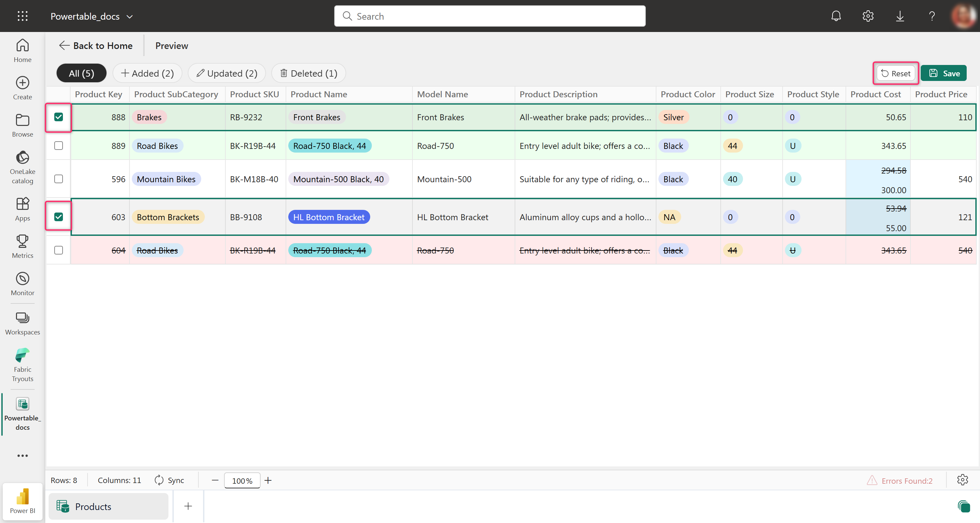Check the row 889 Road Bikes checkbox

(x=58, y=145)
